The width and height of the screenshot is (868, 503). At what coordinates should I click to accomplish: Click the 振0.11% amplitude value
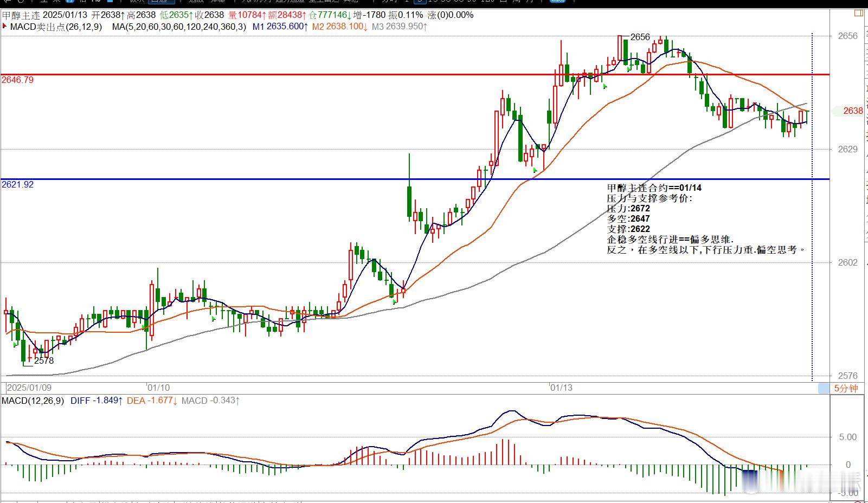click(x=406, y=15)
